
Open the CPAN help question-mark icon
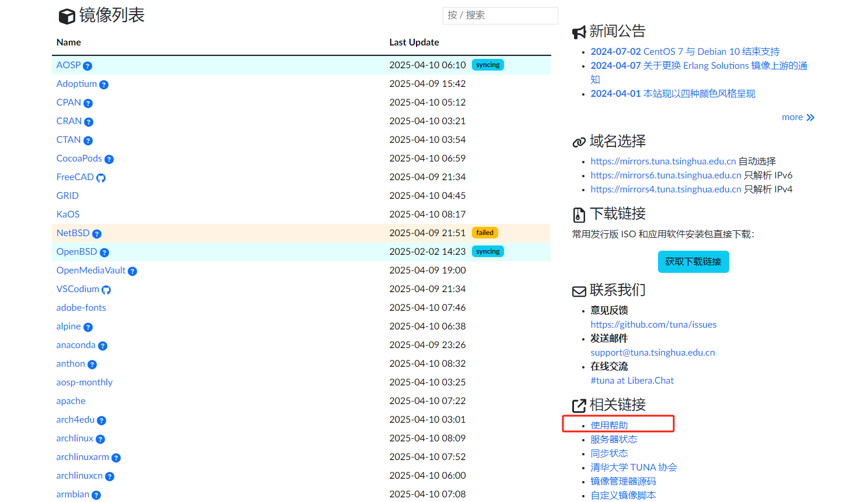pyautogui.click(x=88, y=103)
